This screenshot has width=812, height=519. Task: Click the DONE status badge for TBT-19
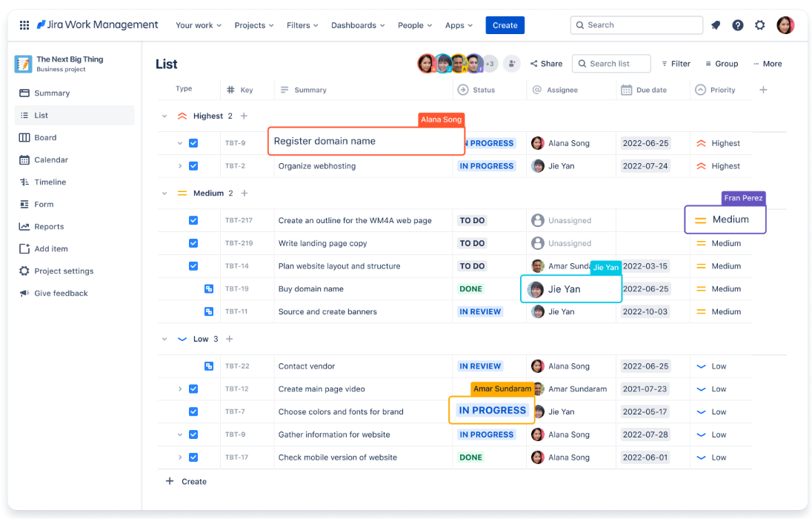[470, 289]
